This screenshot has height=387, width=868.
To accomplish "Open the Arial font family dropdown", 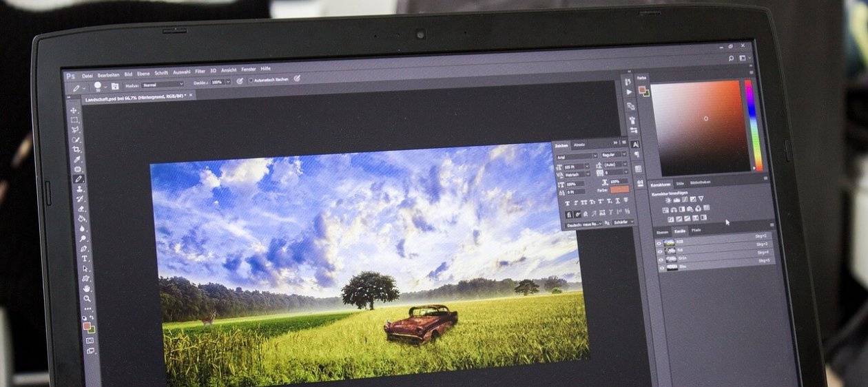I will click(576, 156).
